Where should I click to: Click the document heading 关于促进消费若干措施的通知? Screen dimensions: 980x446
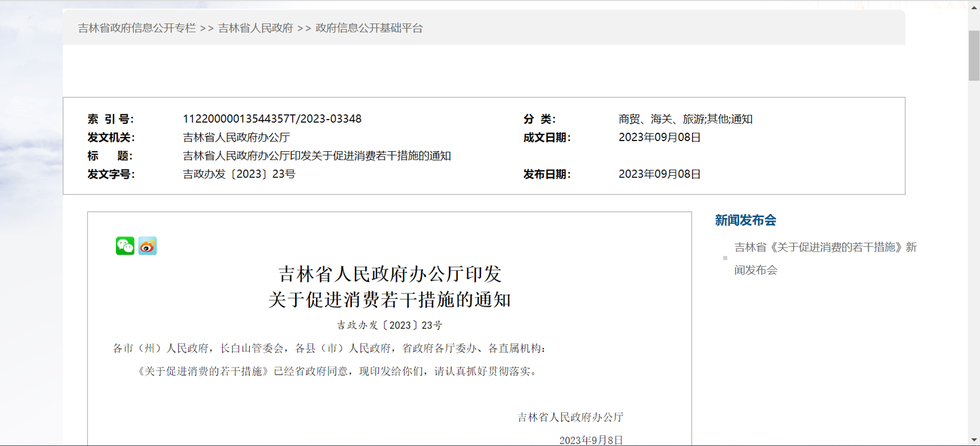tap(390, 300)
